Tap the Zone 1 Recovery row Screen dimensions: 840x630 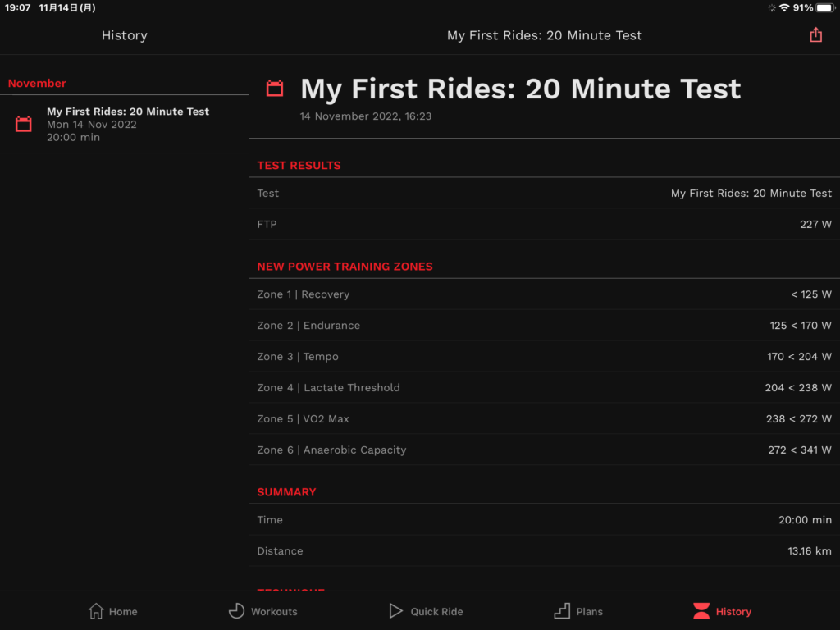tap(544, 294)
